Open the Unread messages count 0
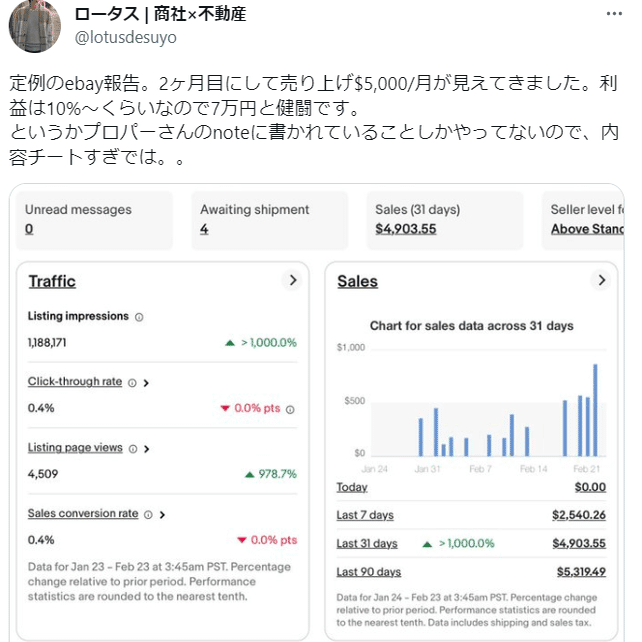 (x=29, y=229)
